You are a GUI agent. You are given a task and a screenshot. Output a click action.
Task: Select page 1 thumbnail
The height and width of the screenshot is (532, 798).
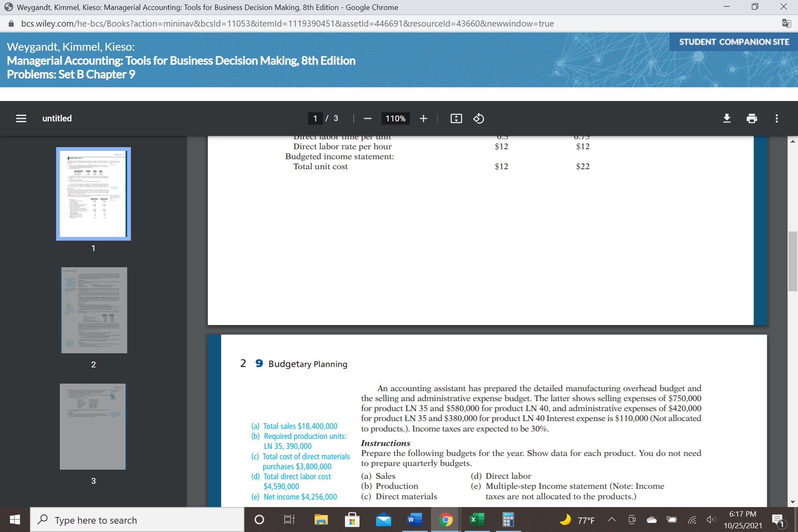click(x=94, y=194)
